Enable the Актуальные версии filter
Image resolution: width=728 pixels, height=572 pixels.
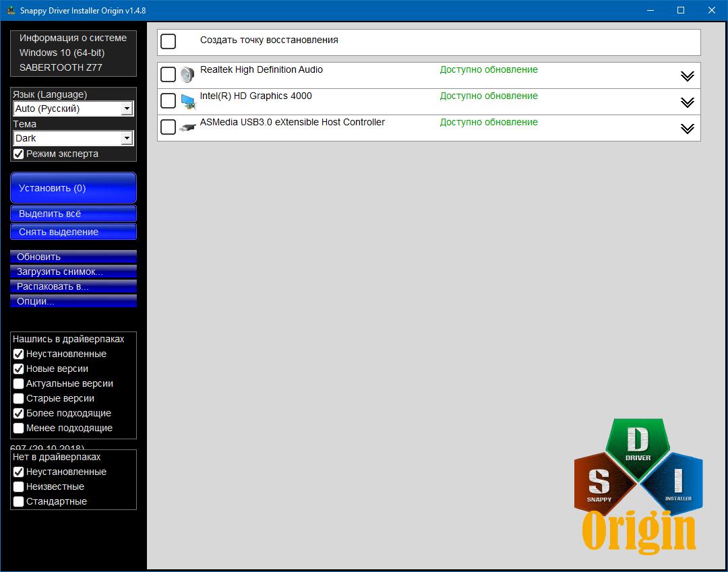[19, 384]
